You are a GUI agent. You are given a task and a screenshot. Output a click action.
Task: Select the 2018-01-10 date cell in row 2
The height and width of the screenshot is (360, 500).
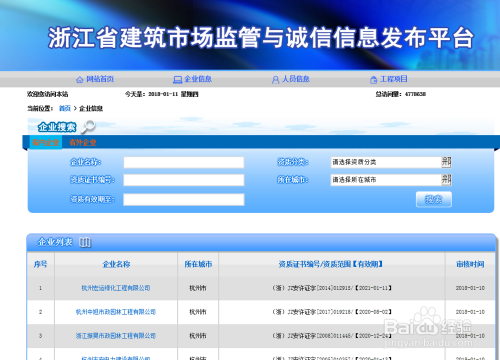click(470, 312)
